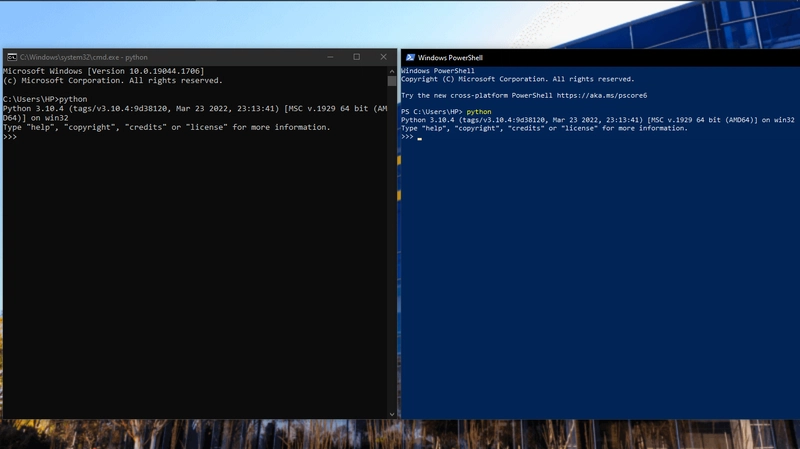Click the cmd scrollbar down arrow
Screen dimensions: 800x449
[392, 412]
